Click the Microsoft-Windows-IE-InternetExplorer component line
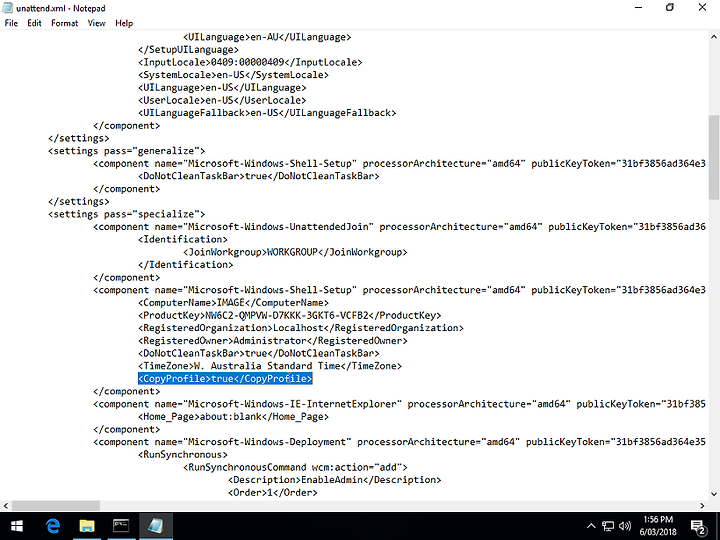This screenshot has width=720, height=540. [399, 404]
